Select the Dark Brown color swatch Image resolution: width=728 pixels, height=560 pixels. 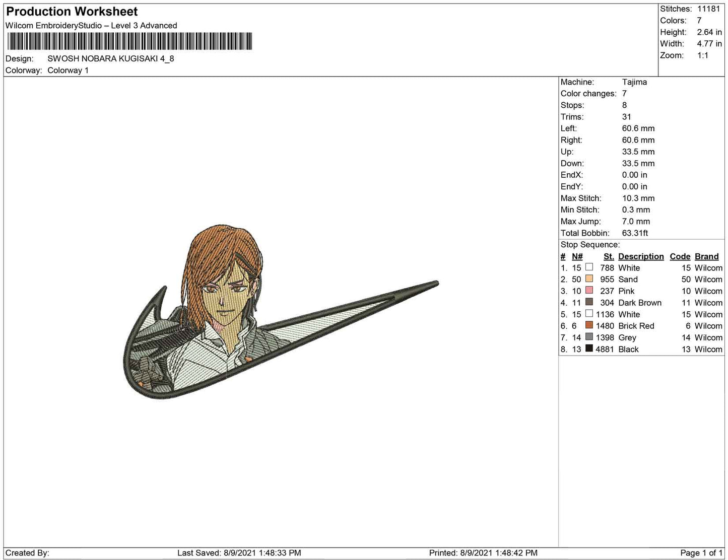[x=589, y=302]
